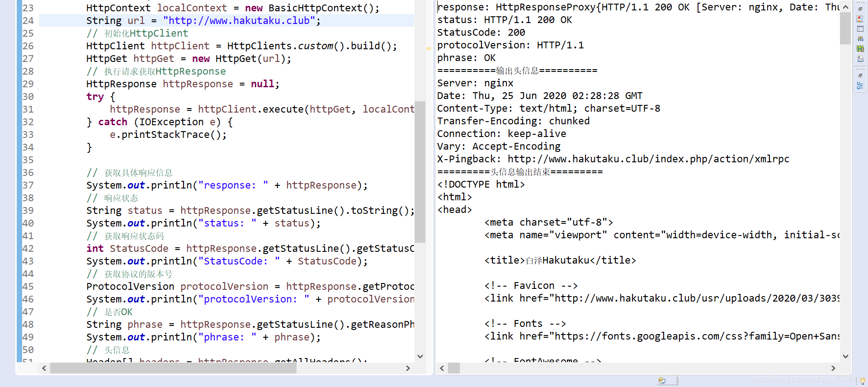The image size is (868, 387).
Task: Click the console vertical scrollbar thumb
Action: 845,28
